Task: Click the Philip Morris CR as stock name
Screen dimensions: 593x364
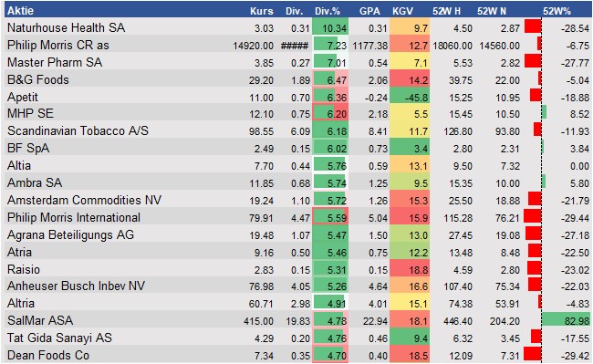Action: pyautogui.click(x=57, y=45)
